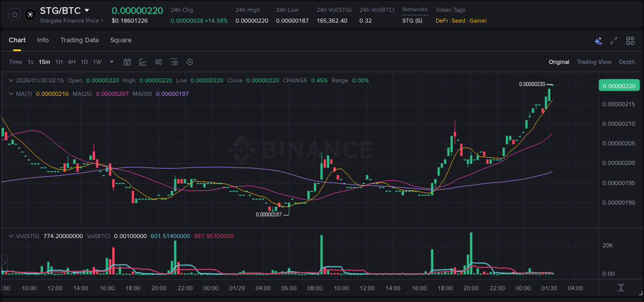Collapse the moving averages MA row
This screenshot has height=302, width=644.
[x=10, y=94]
